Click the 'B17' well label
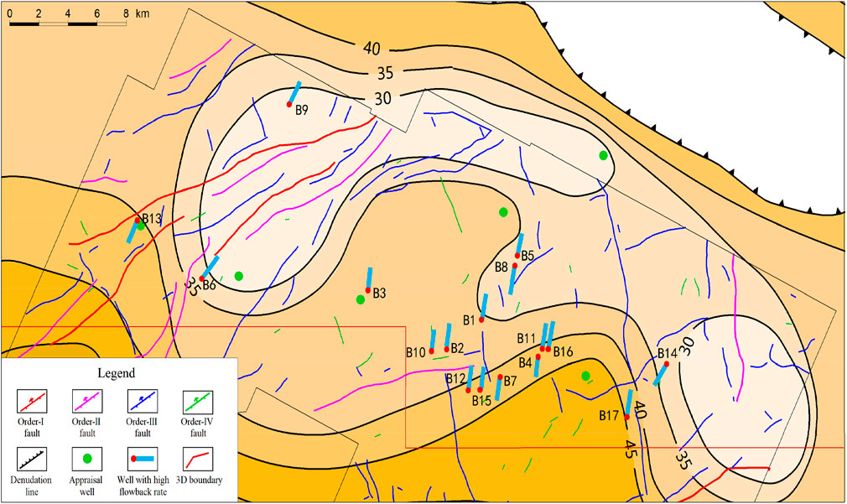The height and width of the screenshot is (504, 847). click(x=609, y=416)
